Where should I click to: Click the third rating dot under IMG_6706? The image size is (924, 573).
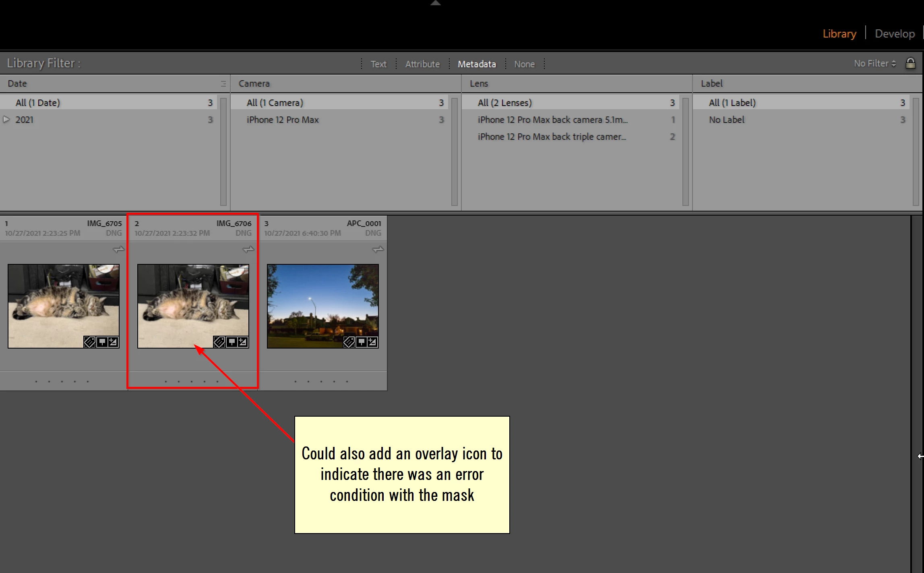tap(192, 381)
